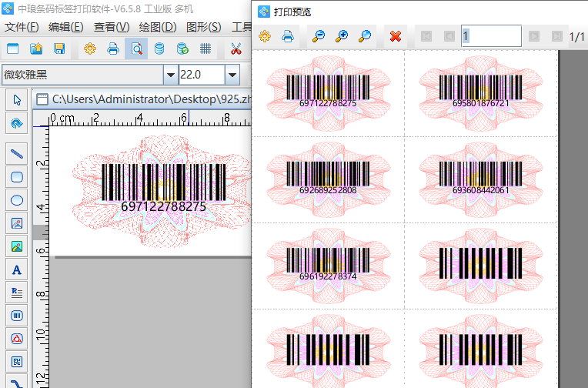Expand the 微软雅黑 font dropdown
The width and height of the screenshot is (588, 388).
click(170, 75)
